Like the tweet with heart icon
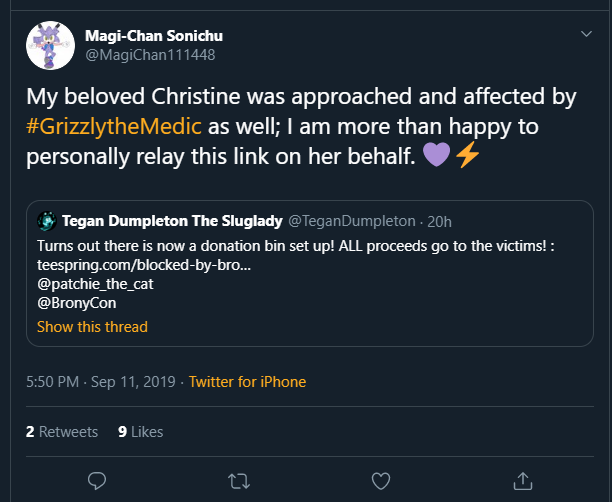 click(381, 481)
